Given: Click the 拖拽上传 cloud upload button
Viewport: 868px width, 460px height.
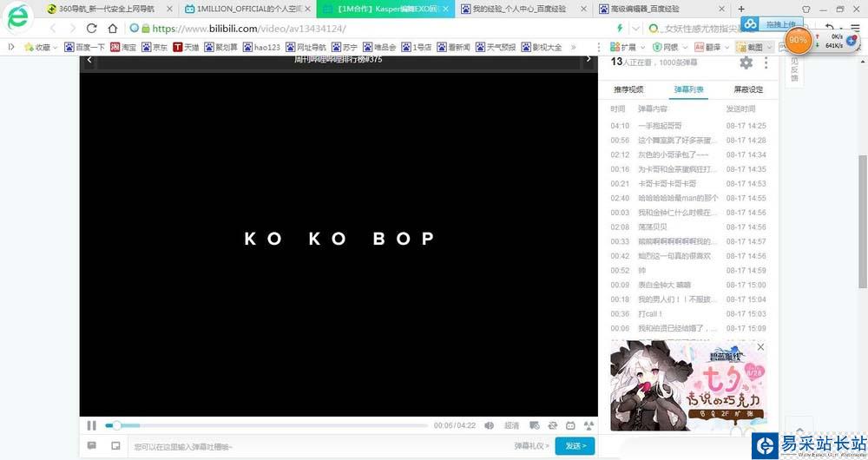Looking at the screenshot, I should pyautogui.click(x=771, y=23).
